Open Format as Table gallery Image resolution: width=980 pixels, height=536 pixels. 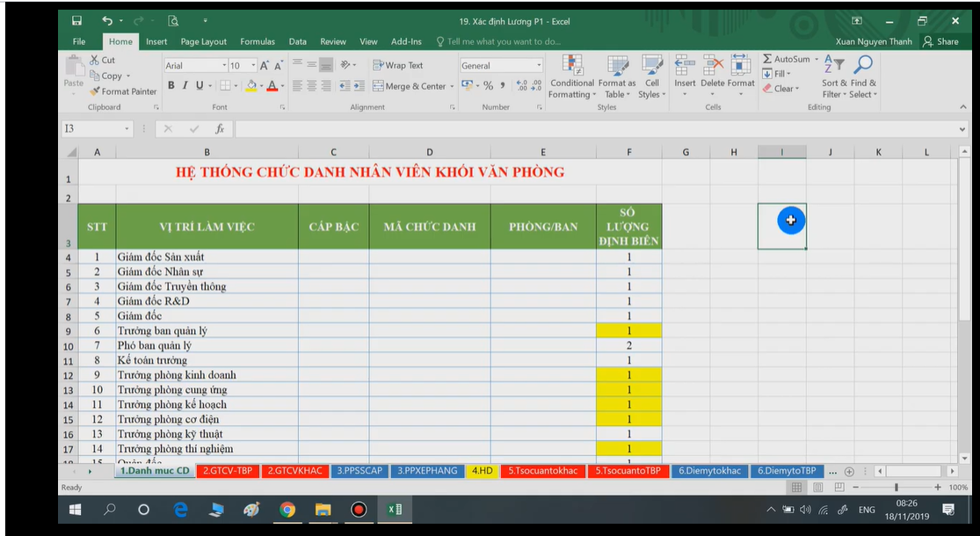point(617,76)
